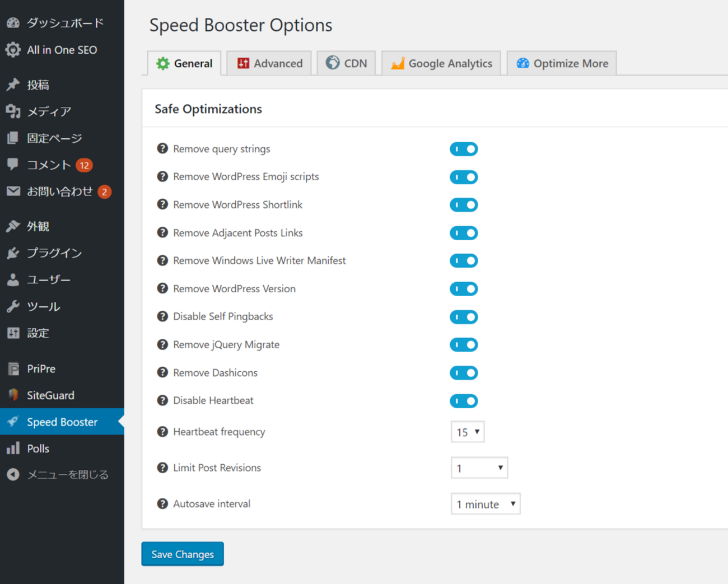728x584 pixels.
Task: Turn off Remove Dashicons toggle
Action: pyautogui.click(x=464, y=373)
